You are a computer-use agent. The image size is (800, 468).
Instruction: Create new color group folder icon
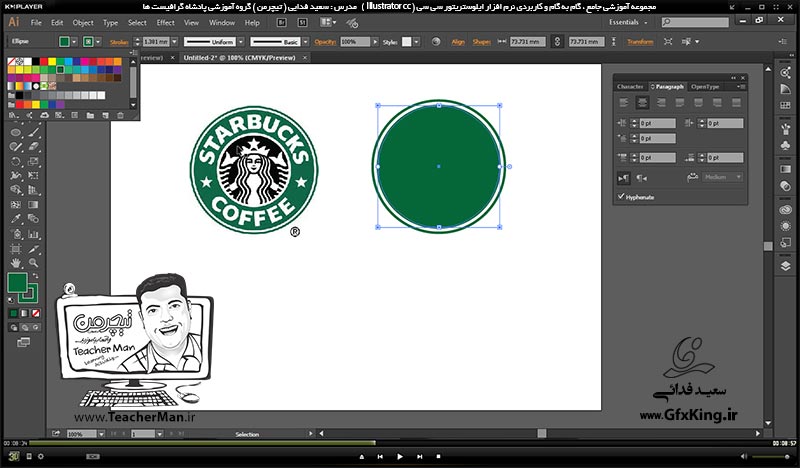[90, 116]
